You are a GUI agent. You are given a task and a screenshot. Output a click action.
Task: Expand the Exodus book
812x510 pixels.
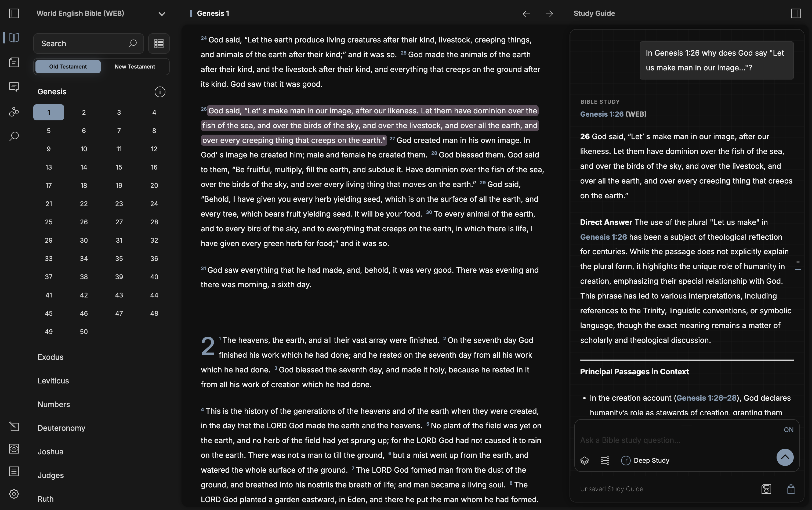[50, 357]
